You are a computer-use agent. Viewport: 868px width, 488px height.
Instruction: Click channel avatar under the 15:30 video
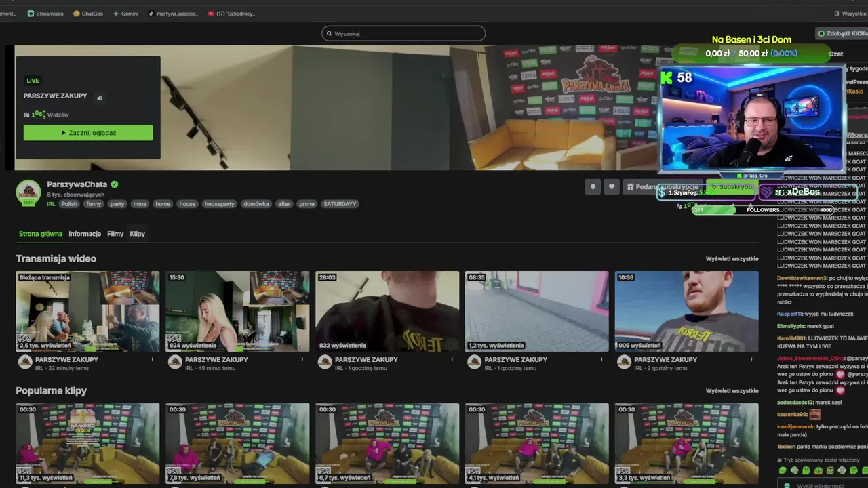click(175, 362)
